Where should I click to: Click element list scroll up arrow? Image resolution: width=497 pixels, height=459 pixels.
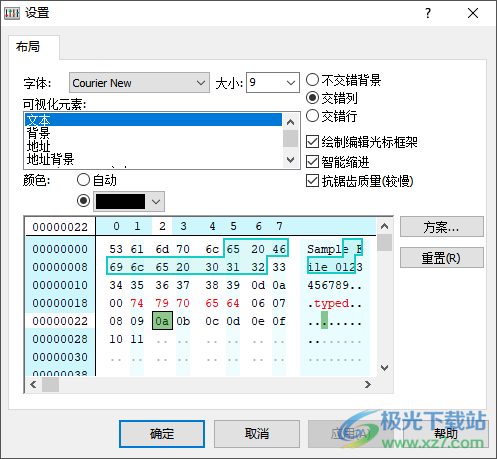290,122
